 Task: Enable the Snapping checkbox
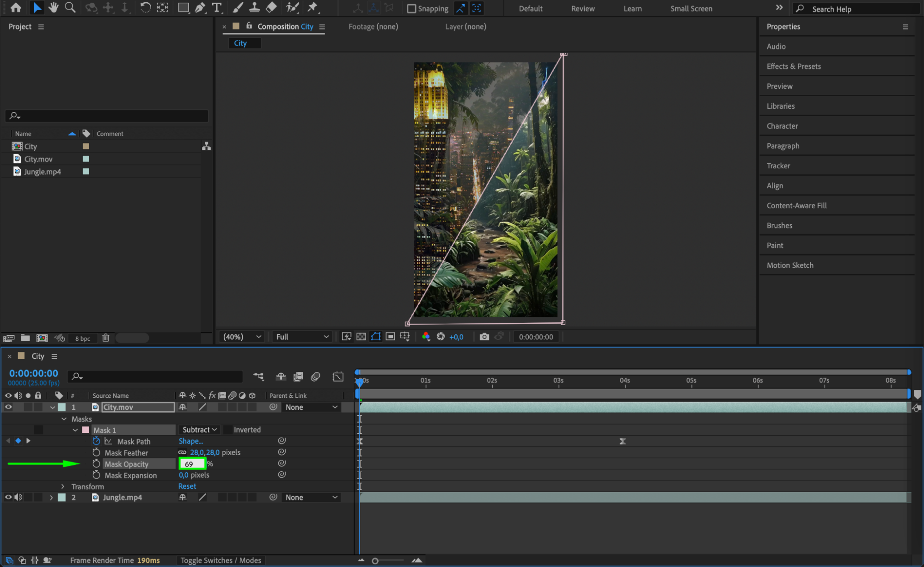(x=411, y=9)
